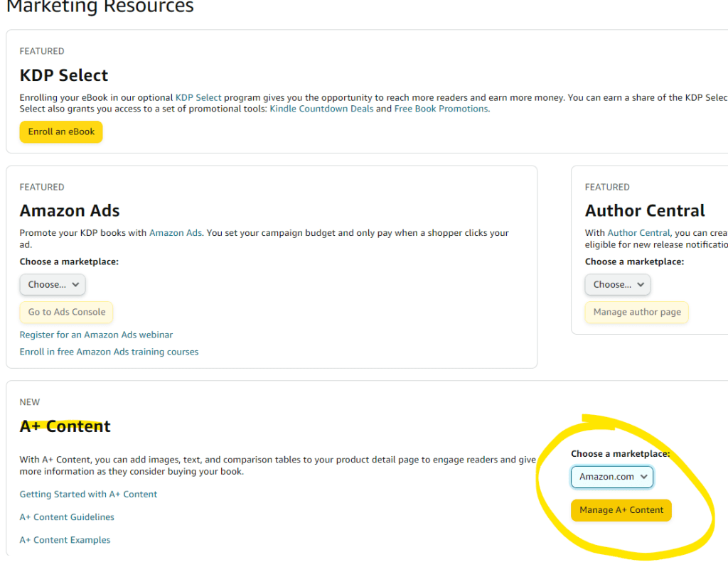This screenshot has height=562, width=728.
Task: View the A+ Content Guidelines link
Action: 67,517
